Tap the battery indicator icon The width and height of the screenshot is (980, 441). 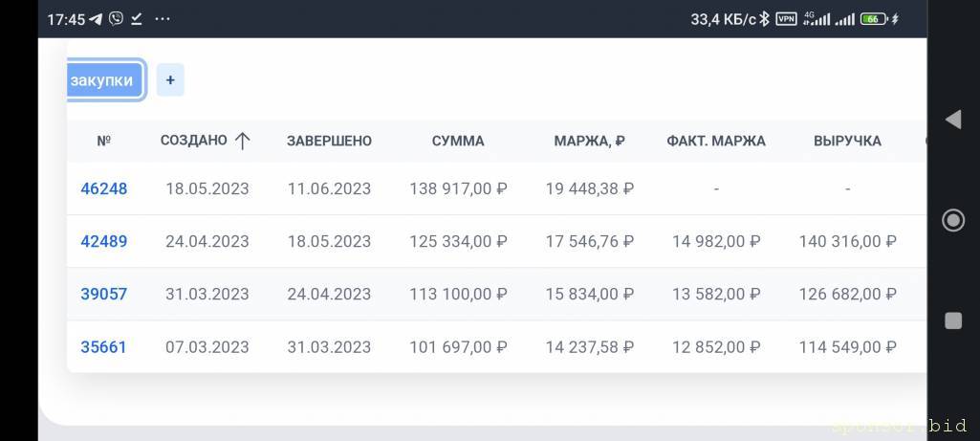(874, 19)
